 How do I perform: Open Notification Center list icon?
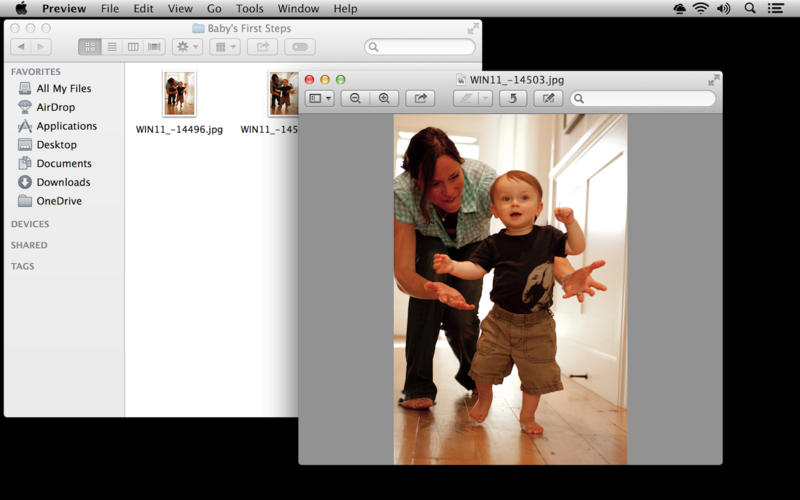[776, 8]
